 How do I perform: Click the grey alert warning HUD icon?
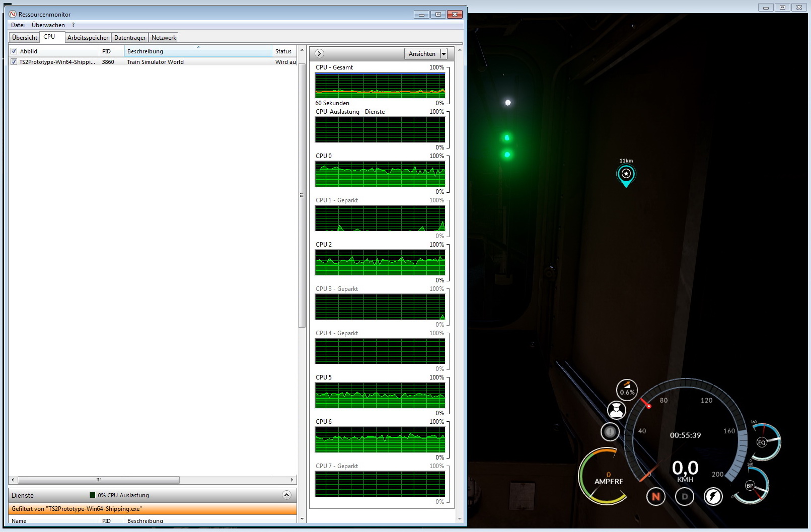click(x=610, y=431)
